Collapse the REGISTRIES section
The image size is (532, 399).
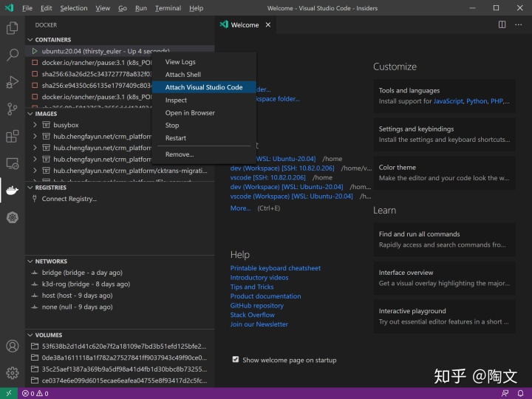[x=30, y=187]
